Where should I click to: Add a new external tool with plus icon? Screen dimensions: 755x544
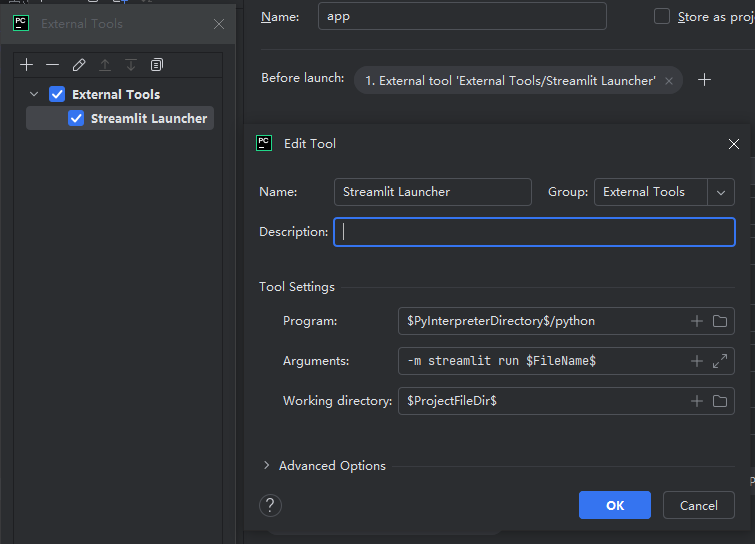point(27,65)
